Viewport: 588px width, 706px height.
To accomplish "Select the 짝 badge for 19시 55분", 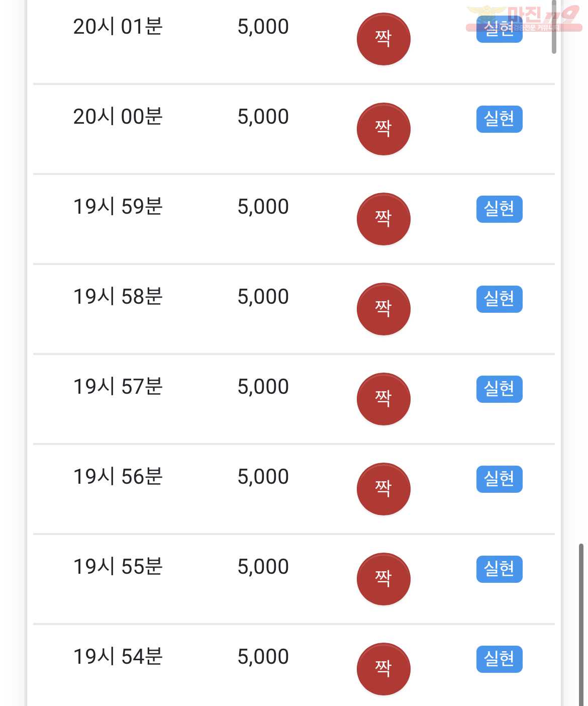I will pyautogui.click(x=383, y=579).
